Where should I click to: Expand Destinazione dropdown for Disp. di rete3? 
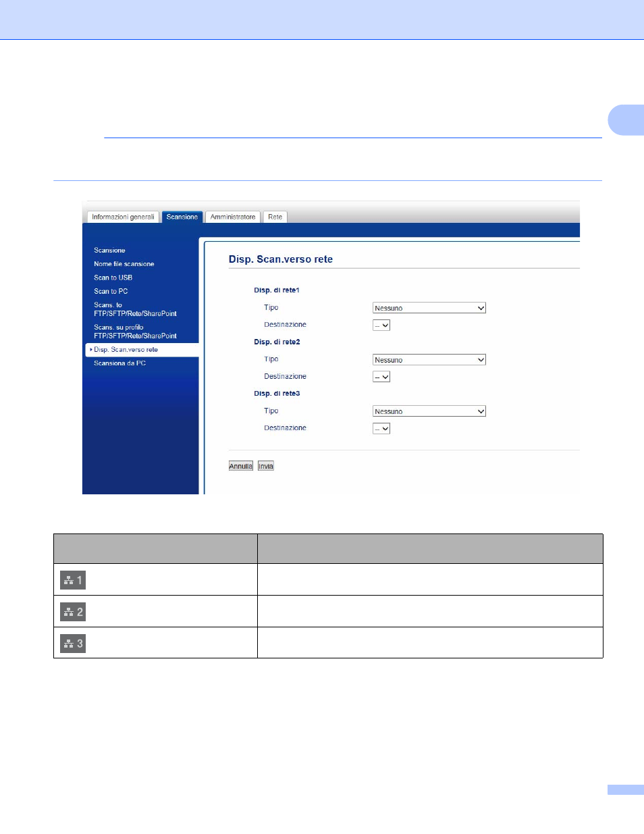click(381, 428)
